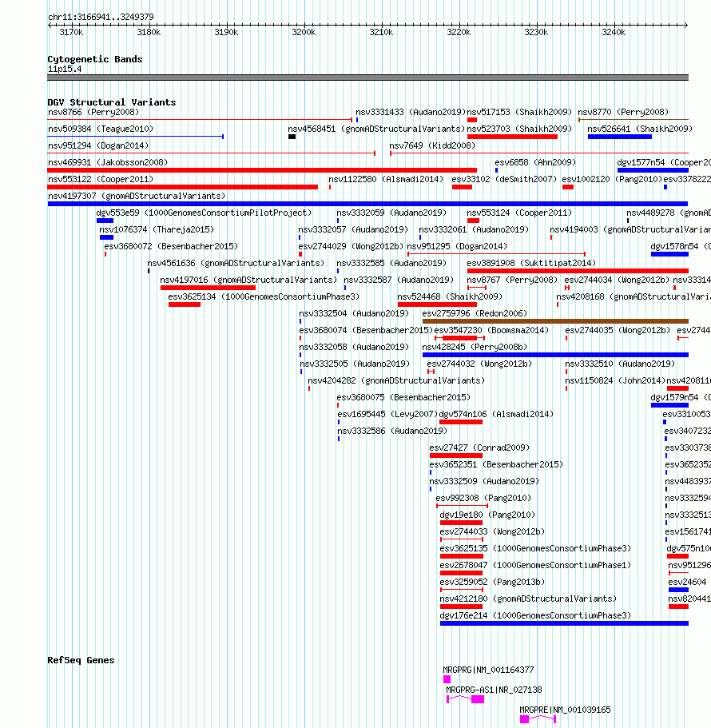711x728 pixels.
Task: Open dgv19e180 (Pang2010) variant label
Action: [x=487, y=515]
